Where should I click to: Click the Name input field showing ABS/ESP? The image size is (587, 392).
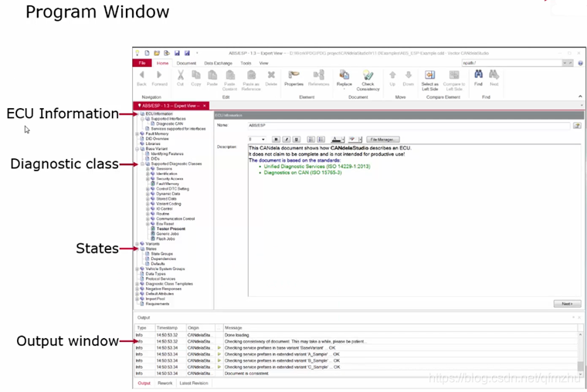pyautogui.click(x=409, y=125)
